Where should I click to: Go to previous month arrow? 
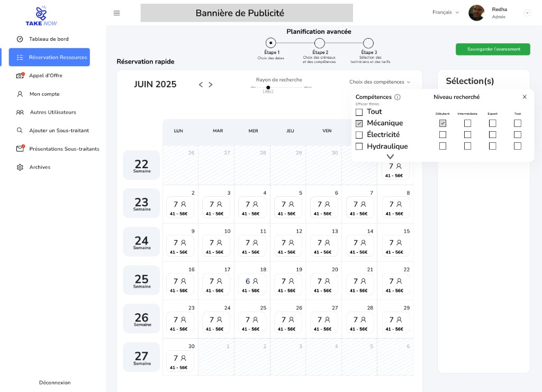(201, 85)
